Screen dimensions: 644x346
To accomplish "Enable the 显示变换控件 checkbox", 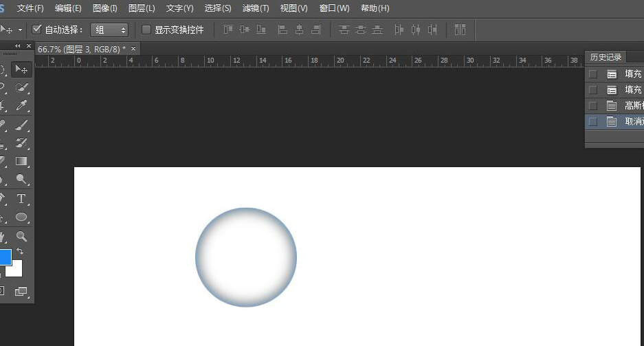I will pyautogui.click(x=146, y=30).
